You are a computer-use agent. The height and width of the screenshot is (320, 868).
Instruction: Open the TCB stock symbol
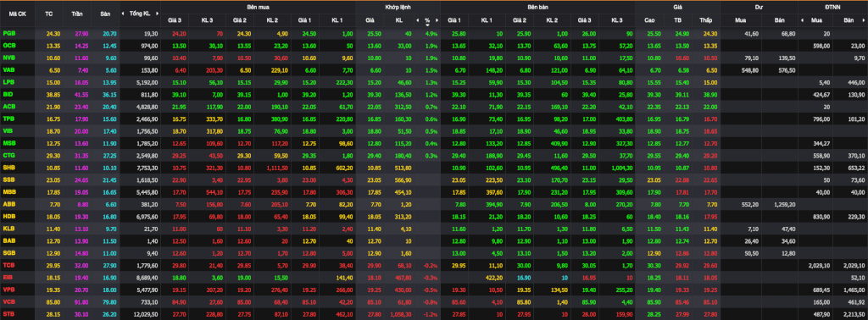9,264
